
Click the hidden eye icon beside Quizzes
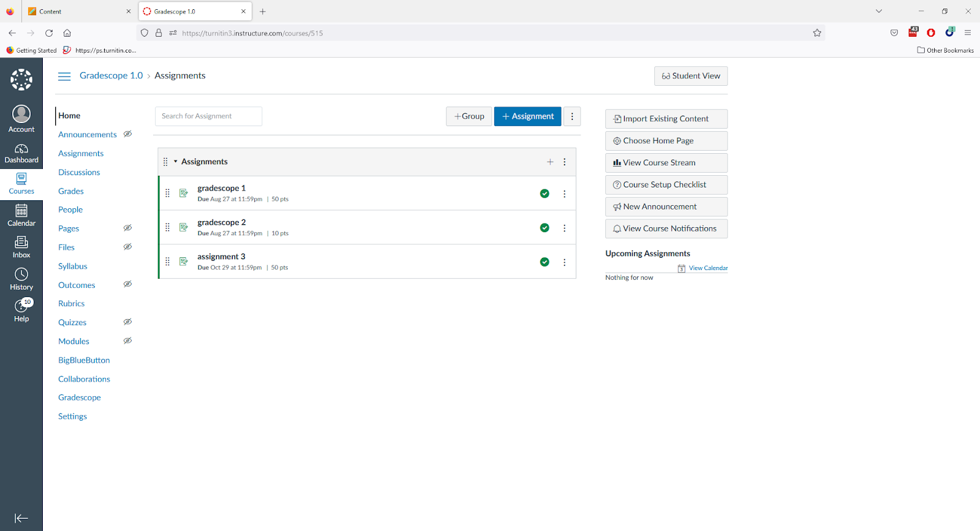127,322
